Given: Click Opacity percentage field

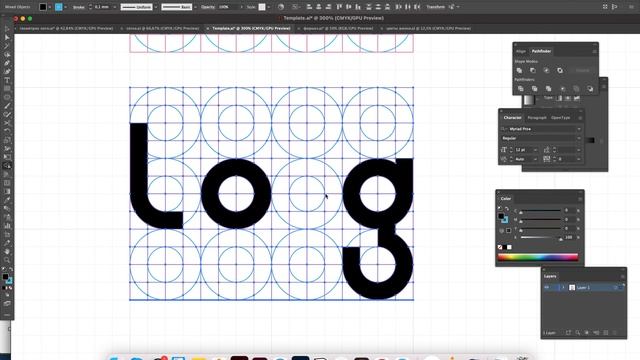Looking at the screenshot, I should [x=229, y=7].
